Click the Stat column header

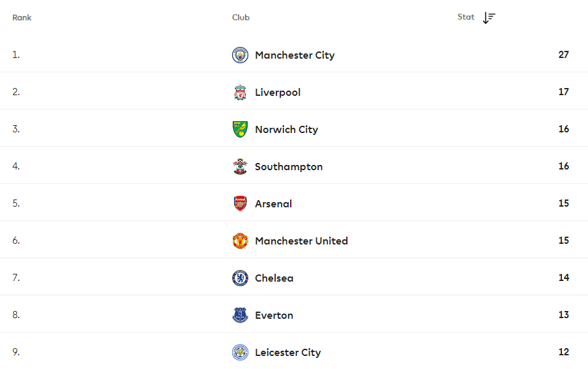tap(465, 17)
